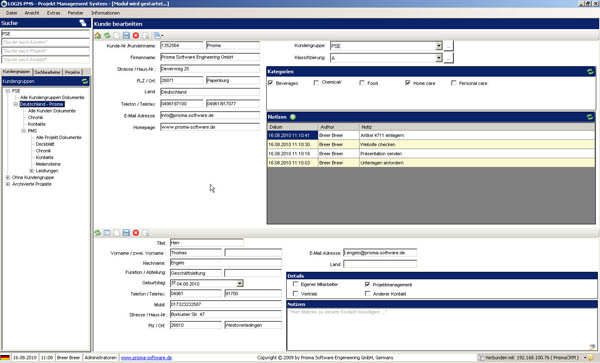Click the green refresh icon in contact toolbar

(x=98, y=233)
